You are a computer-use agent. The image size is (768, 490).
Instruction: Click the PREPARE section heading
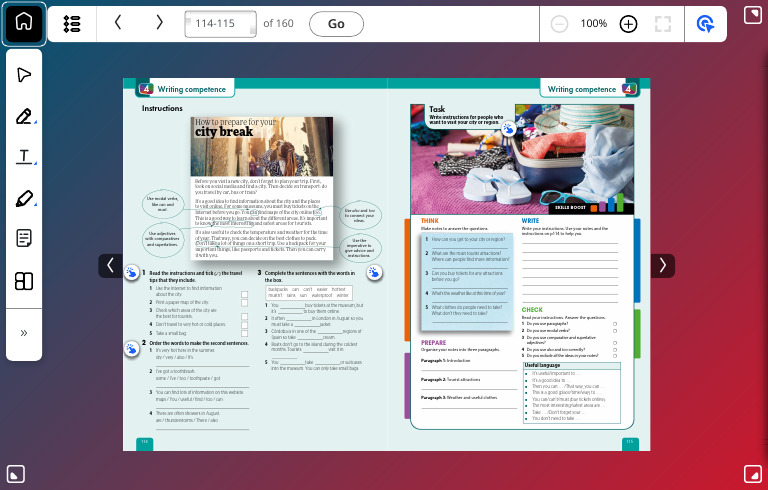coord(433,343)
